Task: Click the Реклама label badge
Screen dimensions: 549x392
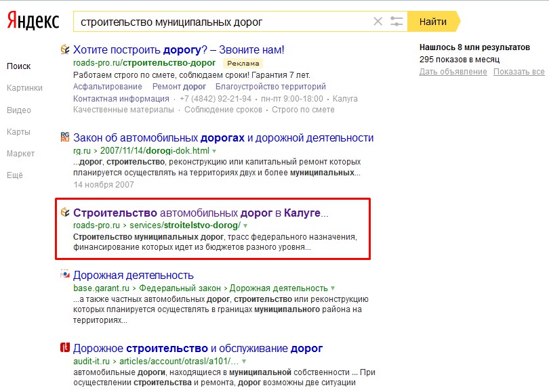Action: (243, 63)
